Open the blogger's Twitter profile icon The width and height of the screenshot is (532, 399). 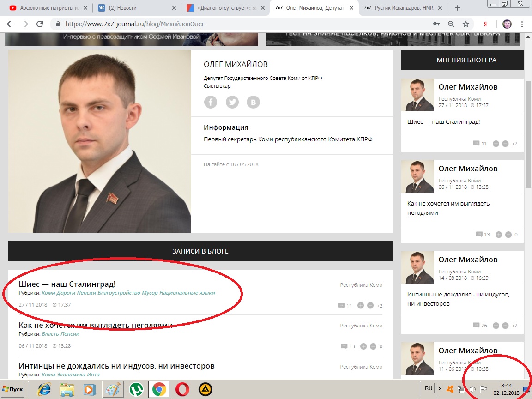tap(232, 102)
